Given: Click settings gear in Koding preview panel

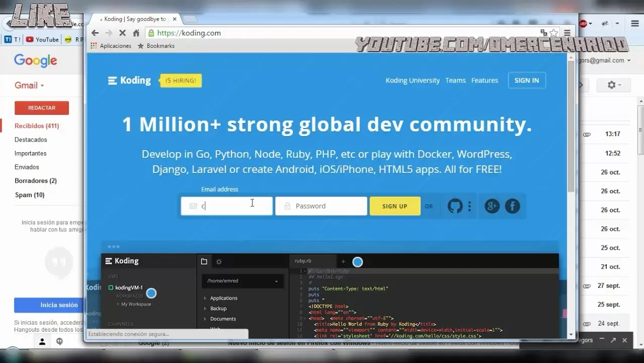Looking at the screenshot, I should tap(219, 262).
